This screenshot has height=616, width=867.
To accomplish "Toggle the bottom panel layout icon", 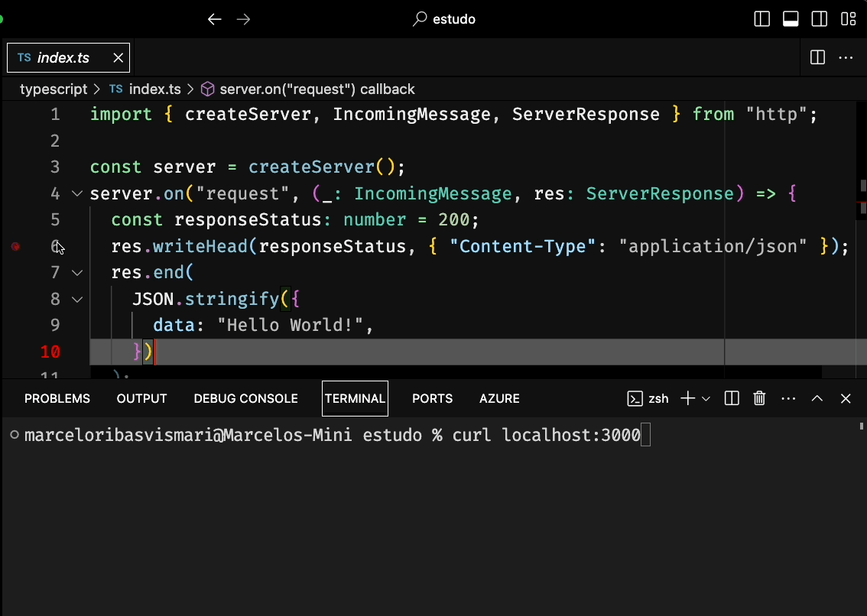I will pos(791,19).
